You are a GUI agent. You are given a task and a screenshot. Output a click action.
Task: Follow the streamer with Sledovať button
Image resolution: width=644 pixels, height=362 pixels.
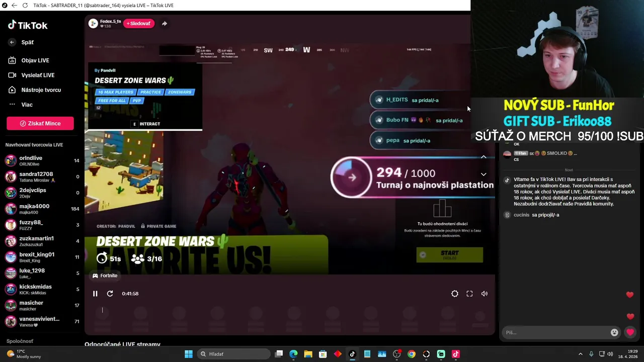pos(138,24)
